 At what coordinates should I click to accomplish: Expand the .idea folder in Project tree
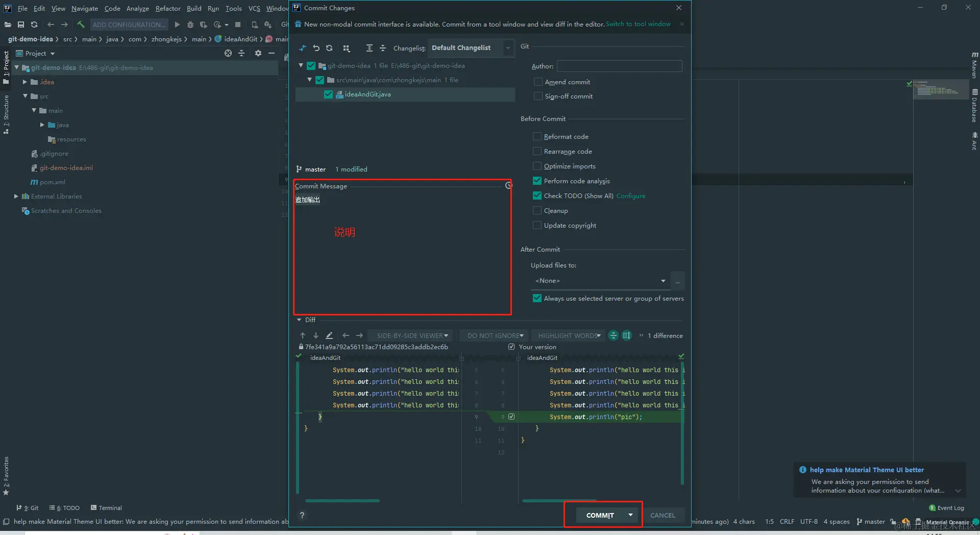tap(24, 82)
